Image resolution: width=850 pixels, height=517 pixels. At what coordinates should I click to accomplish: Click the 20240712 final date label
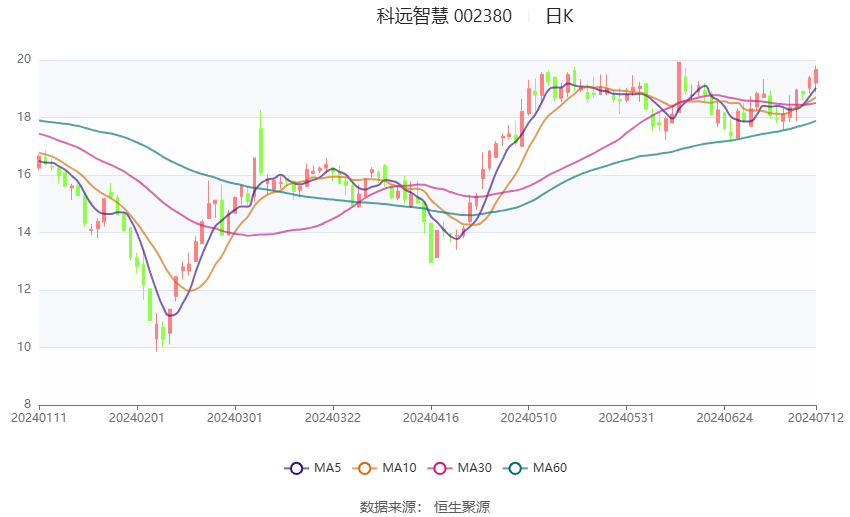click(815, 416)
